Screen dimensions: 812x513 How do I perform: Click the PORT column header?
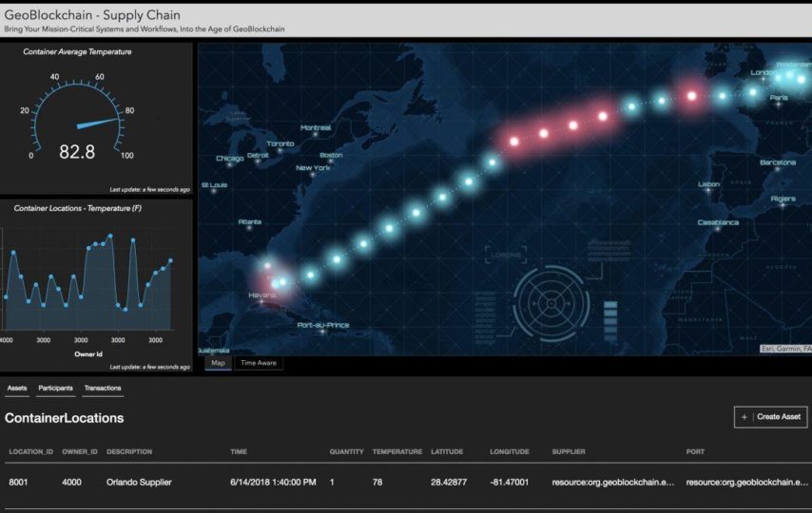[x=695, y=452]
